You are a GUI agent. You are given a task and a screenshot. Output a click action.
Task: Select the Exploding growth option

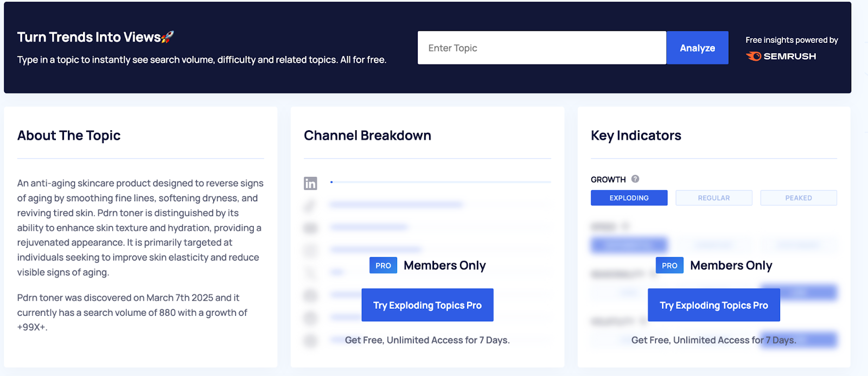[x=629, y=198]
